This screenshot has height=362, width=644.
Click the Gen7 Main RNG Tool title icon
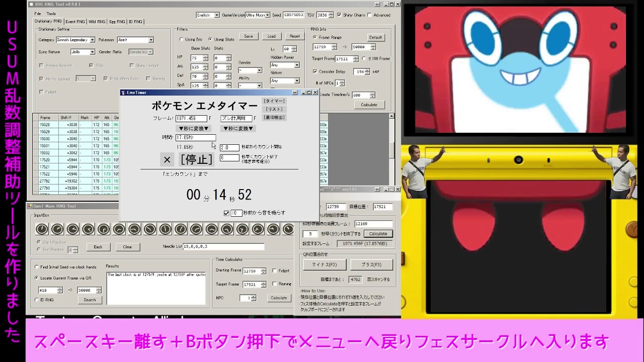(30, 206)
